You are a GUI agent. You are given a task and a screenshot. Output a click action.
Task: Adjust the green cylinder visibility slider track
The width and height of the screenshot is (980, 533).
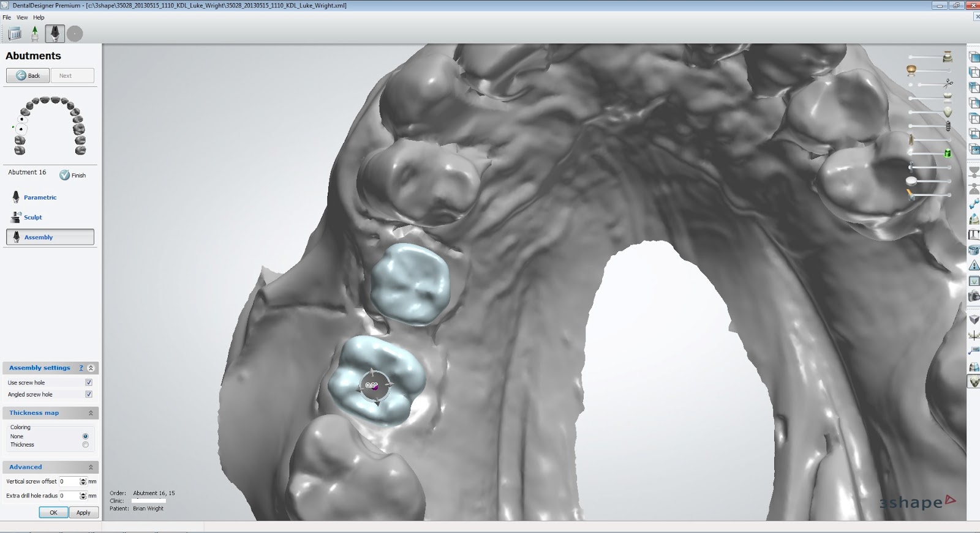click(x=927, y=154)
